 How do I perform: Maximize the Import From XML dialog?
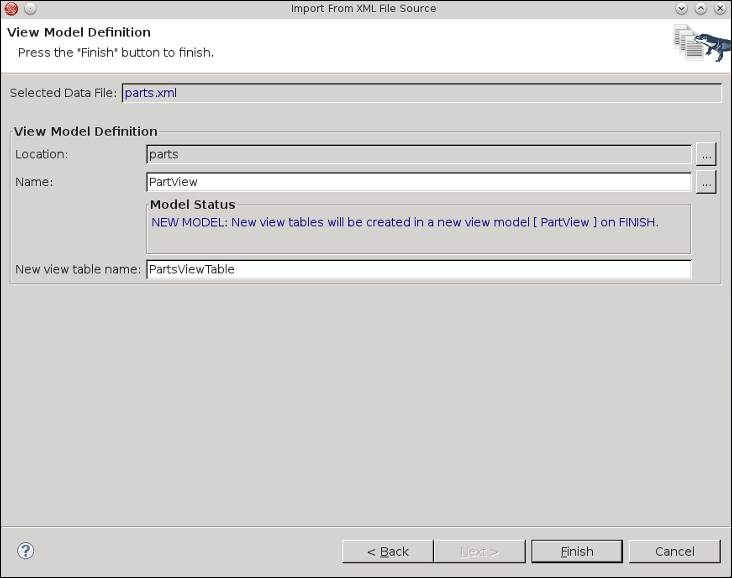point(701,9)
